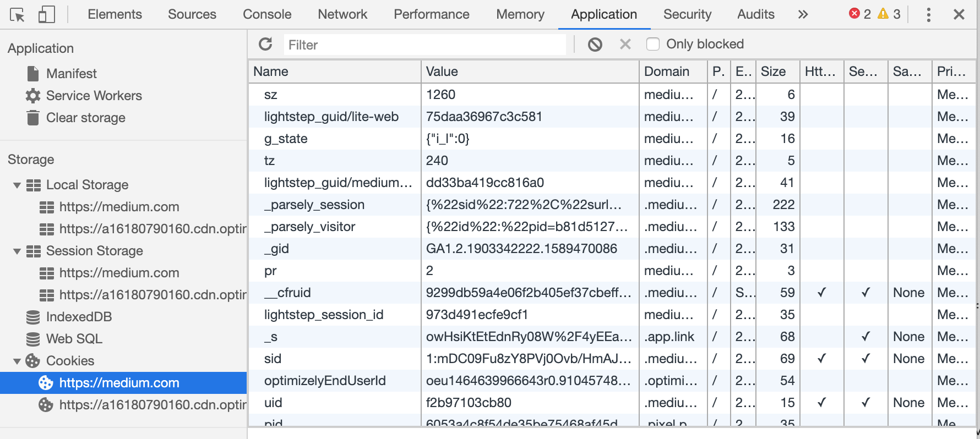Screen dimensions: 980x439
Task: Select the optimizely CDN entry under Session Storage
Action: pos(153,295)
